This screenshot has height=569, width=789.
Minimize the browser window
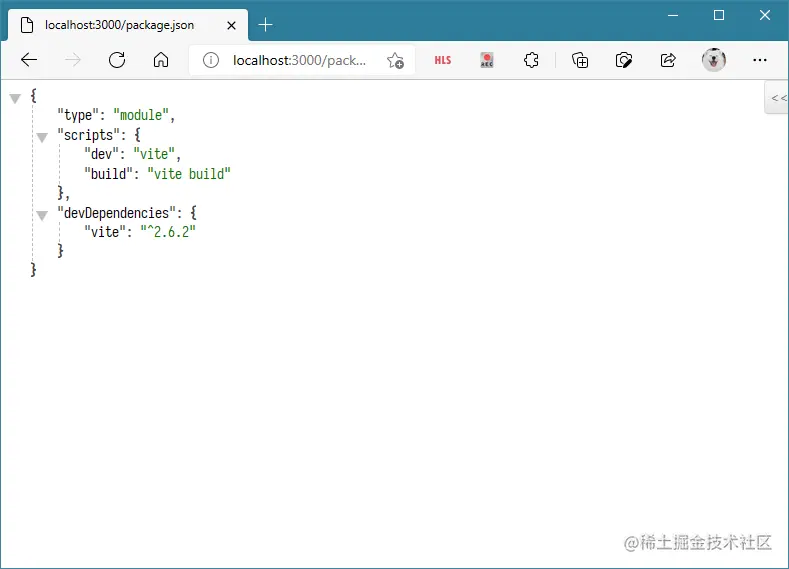pyautogui.click(x=673, y=15)
